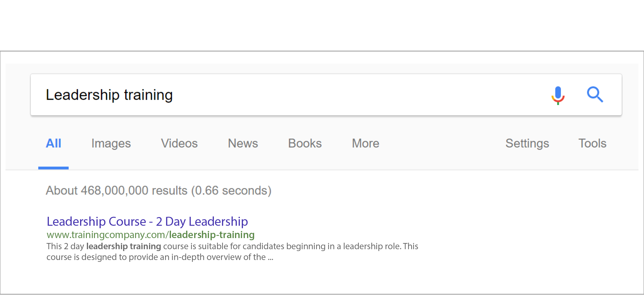Open the Videos results tab
The width and height of the screenshot is (644, 302).
tap(179, 143)
